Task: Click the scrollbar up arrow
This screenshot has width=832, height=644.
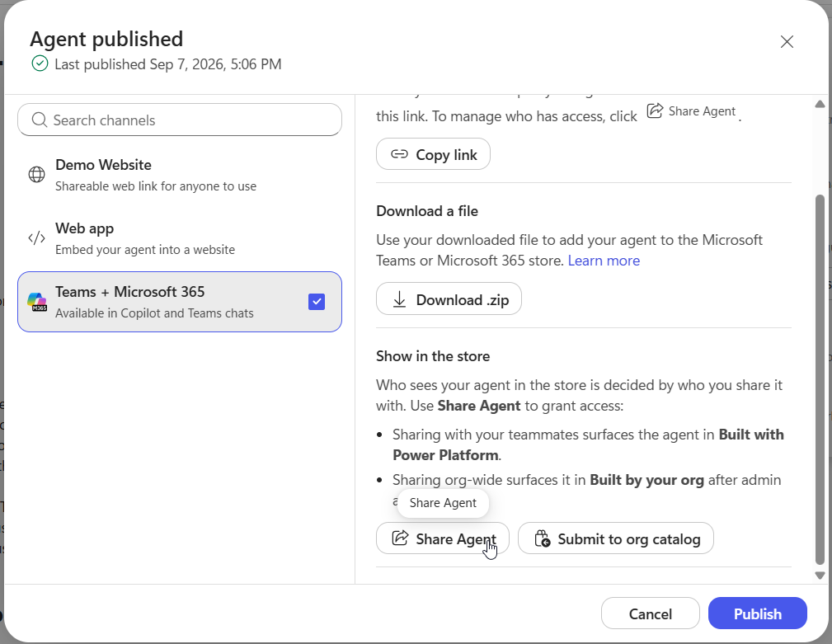Action: pyautogui.click(x=820, y=104)
